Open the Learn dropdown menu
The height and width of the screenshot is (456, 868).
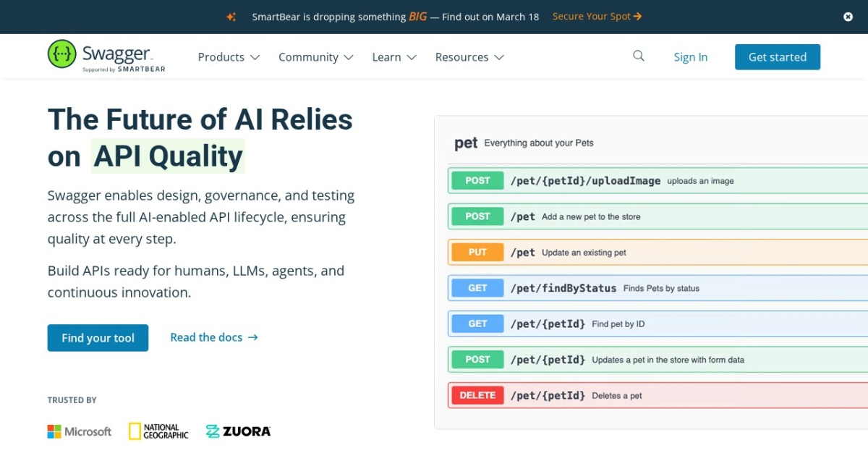[394, 57]
